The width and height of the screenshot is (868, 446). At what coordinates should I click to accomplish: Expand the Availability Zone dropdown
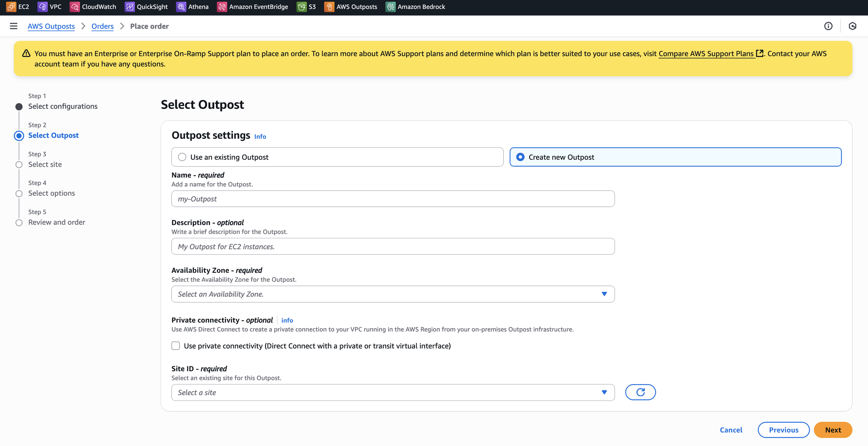click(393, 294)
